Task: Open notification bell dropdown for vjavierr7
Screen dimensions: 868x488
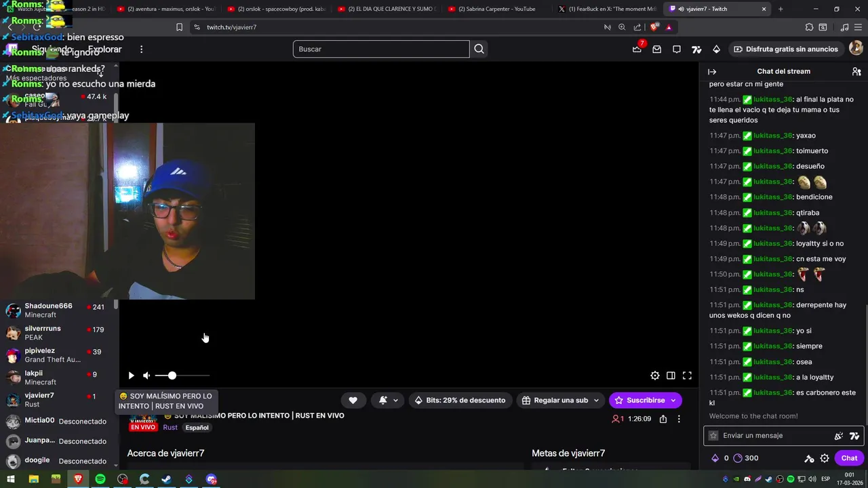Action: [388, 401]
